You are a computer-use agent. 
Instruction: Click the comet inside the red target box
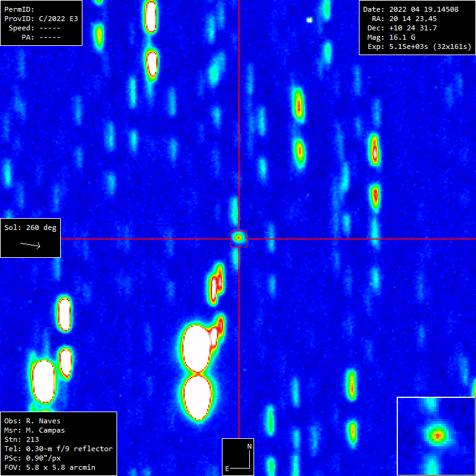coord(239,239)
